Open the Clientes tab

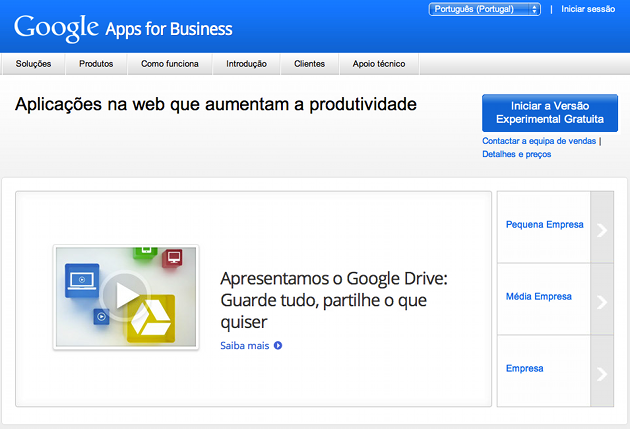coord(309,64)
